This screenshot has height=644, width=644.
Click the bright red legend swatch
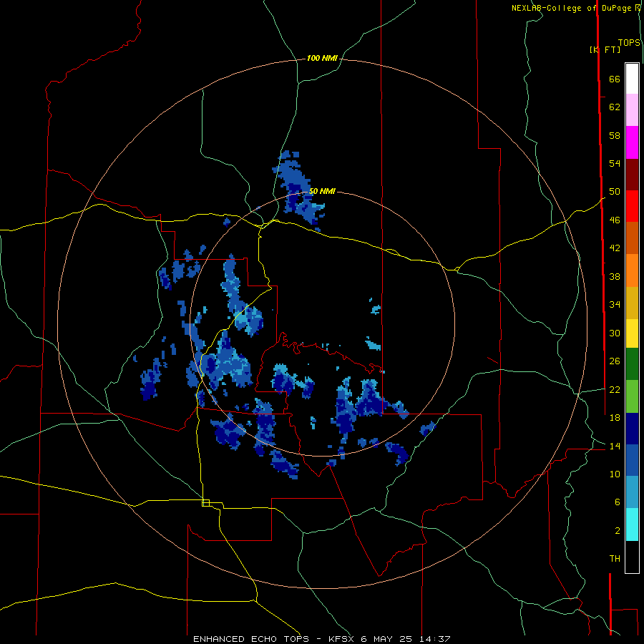click(632, 206)
